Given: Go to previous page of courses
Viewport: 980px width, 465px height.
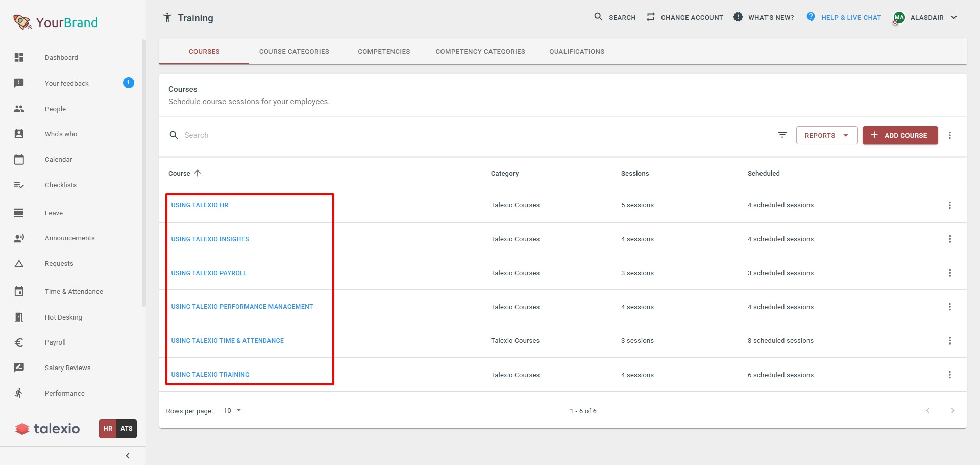Looking at the screenshot, I should tap(928, 411).
